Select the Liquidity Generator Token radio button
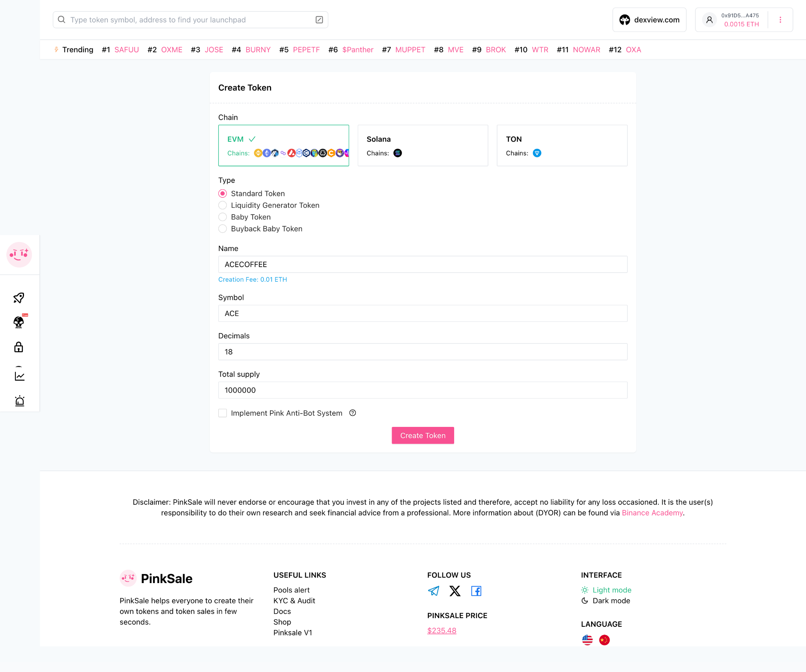The image size is (806, 672). tap(222, 205)
